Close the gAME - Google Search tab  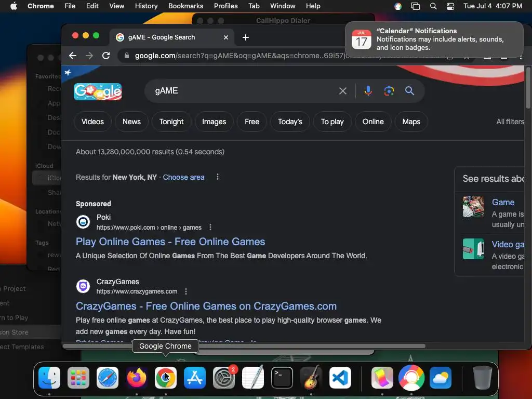coord(226,37)
